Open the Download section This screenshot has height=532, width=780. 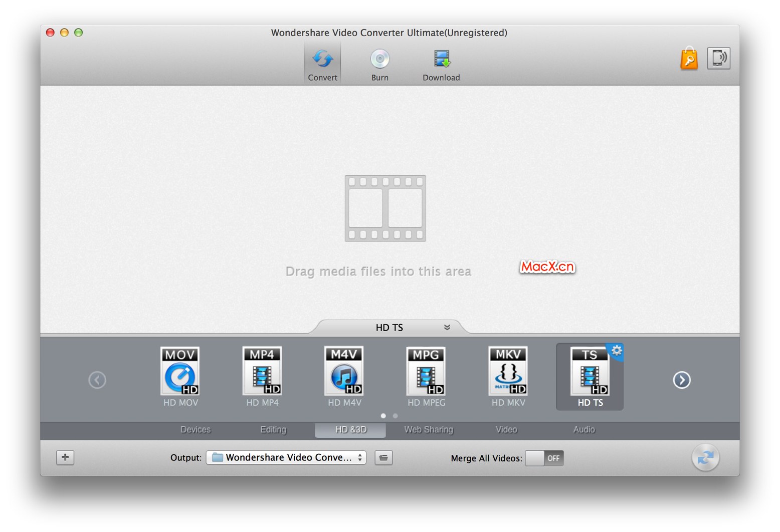click(441, 65)
